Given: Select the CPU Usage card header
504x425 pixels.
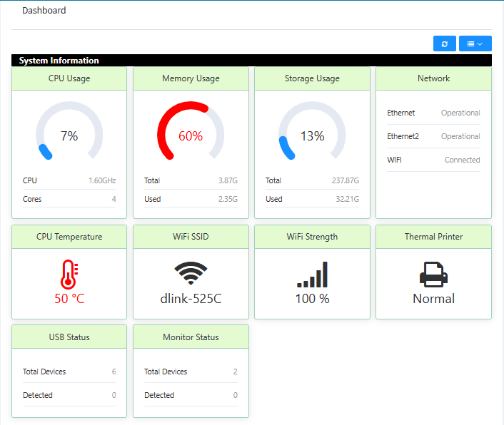Looking at the screenshot, I should pyautogui.click(x=69, y=78).
